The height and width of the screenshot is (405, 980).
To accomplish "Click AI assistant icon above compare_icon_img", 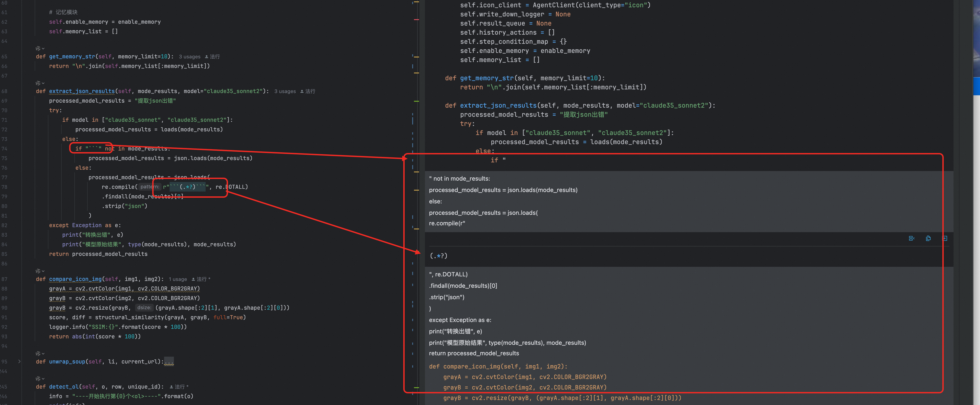I will [38, 271].
